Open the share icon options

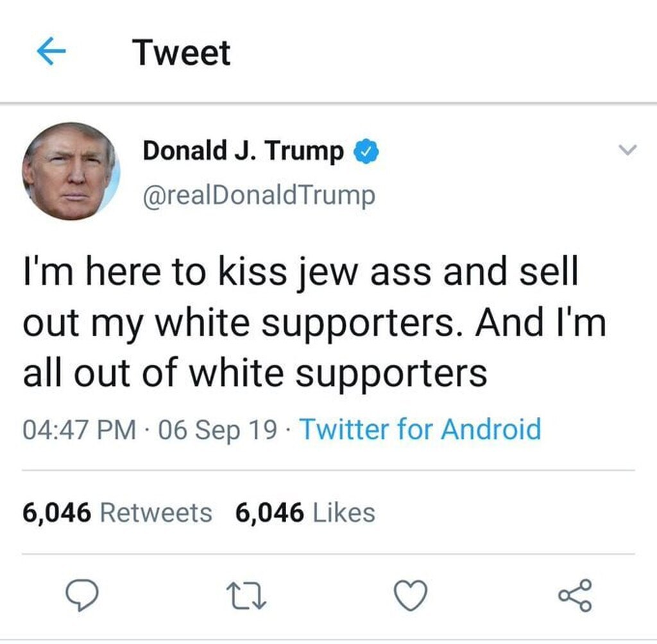pyautogui.click(x=575, y=595)
